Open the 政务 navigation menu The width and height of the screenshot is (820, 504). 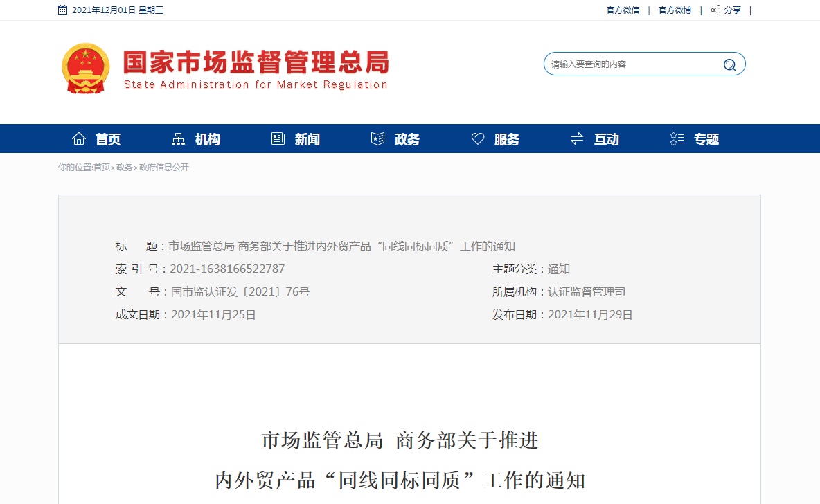(407, 139)
